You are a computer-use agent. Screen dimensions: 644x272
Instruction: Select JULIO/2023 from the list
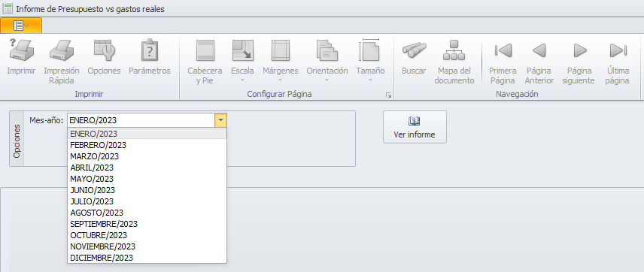[x=147, y=201]
